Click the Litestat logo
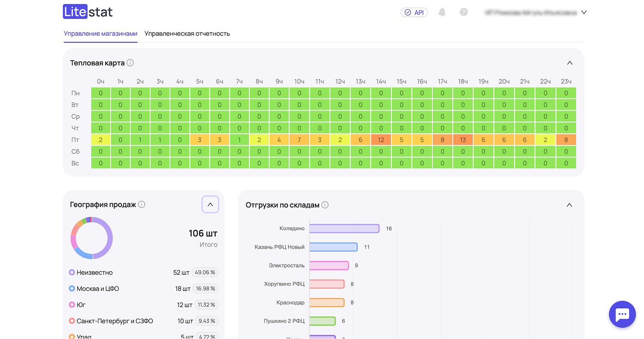Viewport: 644px width, 339px height. pyautogui.click(x=88, y=12)
